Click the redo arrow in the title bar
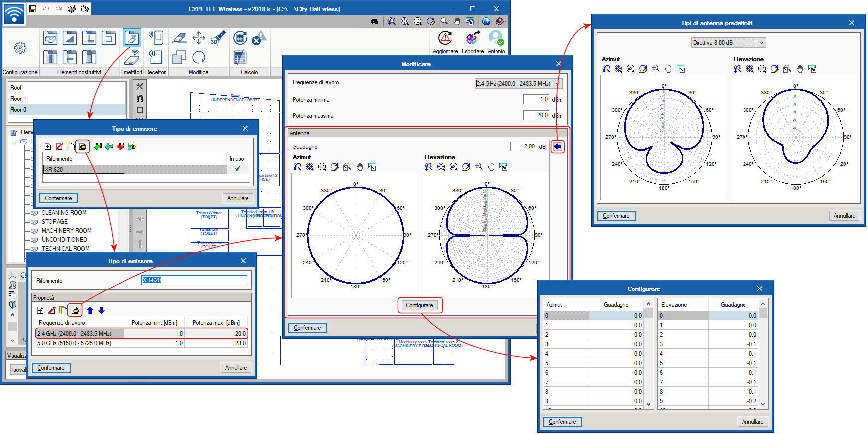868x434 pixels. tap(59, 9)
